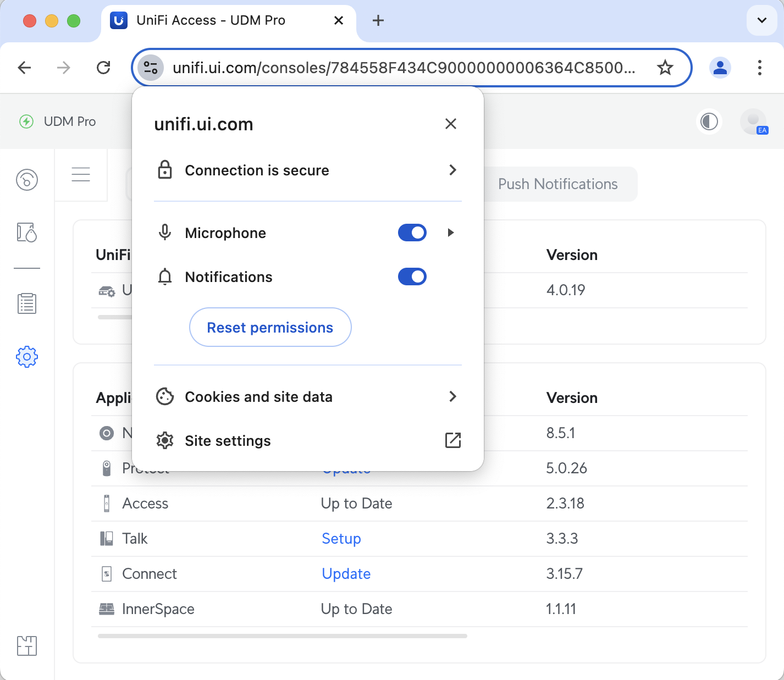Click the site information icon in address bar
This screenshot has width=784, height=680.
151,68
